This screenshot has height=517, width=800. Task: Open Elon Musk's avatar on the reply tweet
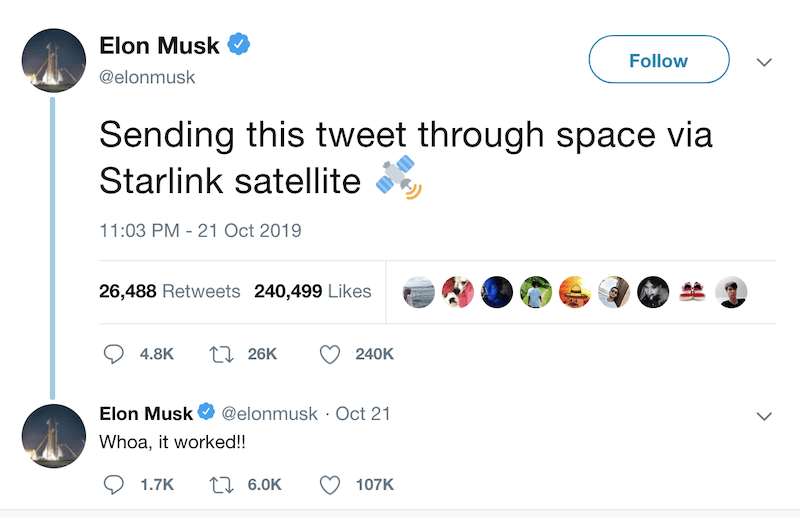click(x=53, y=436)
